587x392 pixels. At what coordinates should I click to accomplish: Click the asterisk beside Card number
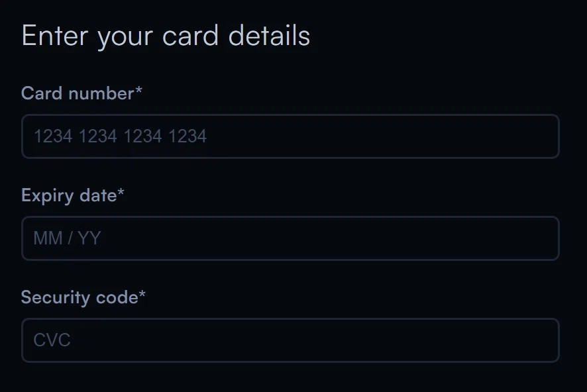138,91
